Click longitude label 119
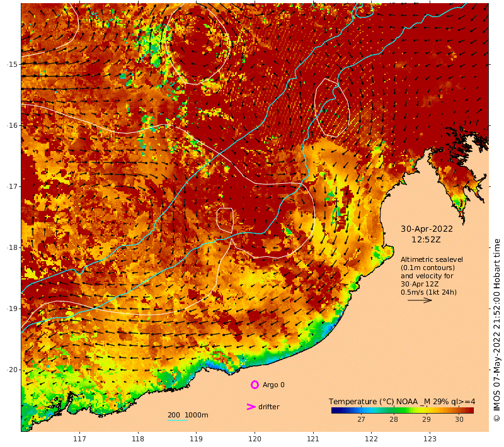Image resolution: width=504 pixels, height=447 pixels. pos(197,439)
